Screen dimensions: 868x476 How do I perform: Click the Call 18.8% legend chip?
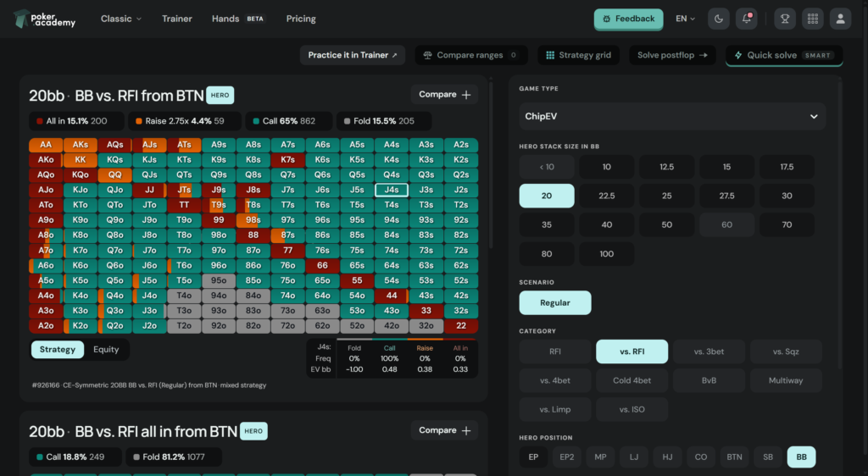[75, 457]
